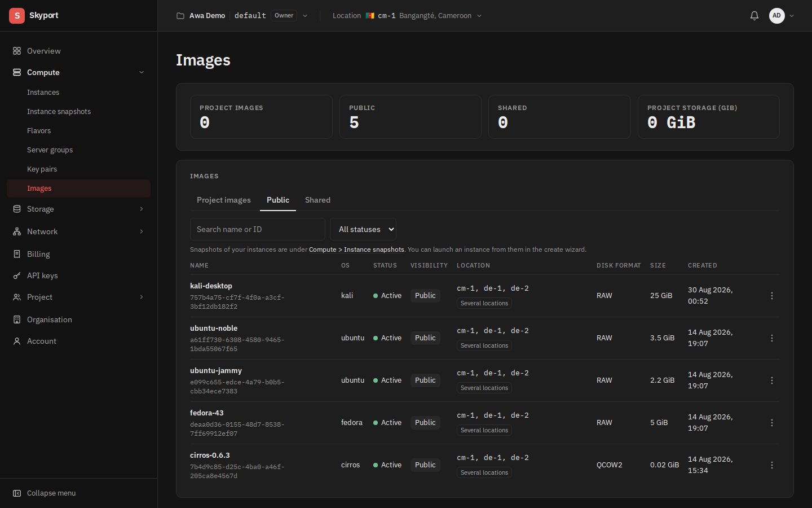
Task: Open the All statuses filter dropdown
Action: (363, 229)
